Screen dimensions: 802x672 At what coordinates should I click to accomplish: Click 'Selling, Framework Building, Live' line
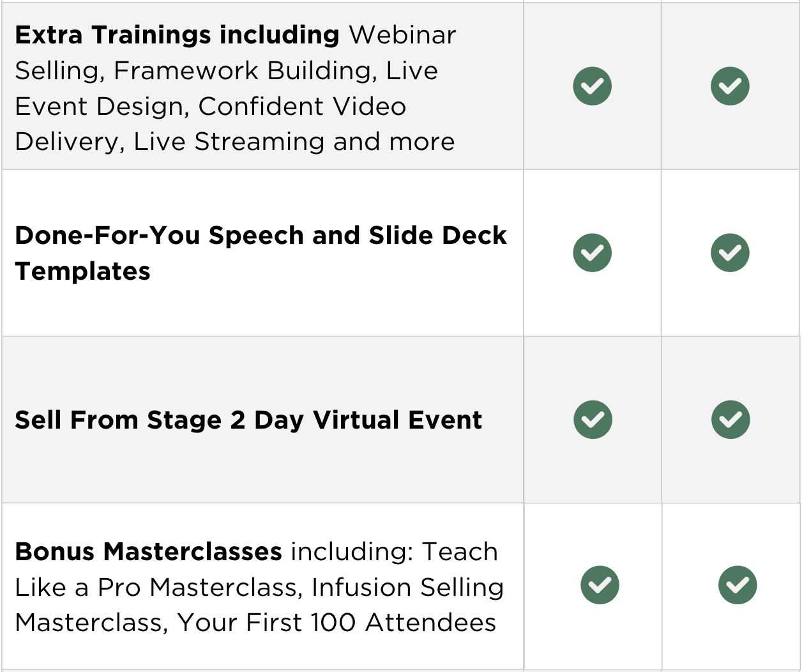[x=226, y=71]
